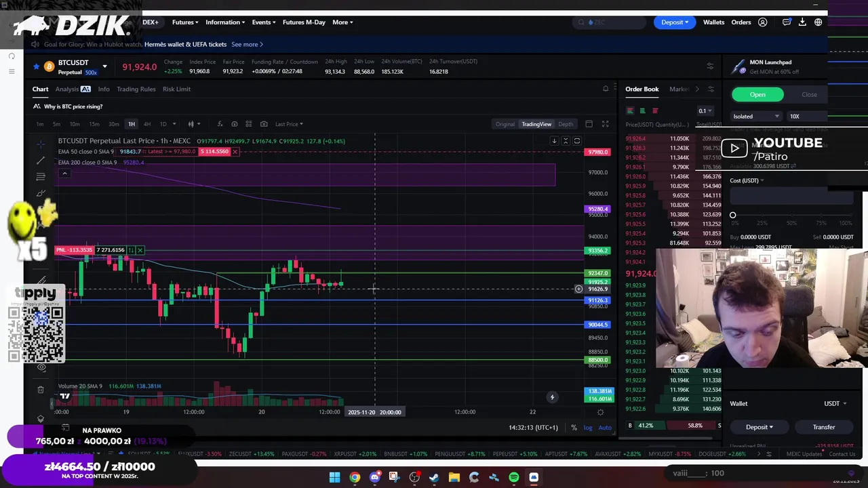
Task: Open the Analysis AI tab
Action: click(73, 89)
